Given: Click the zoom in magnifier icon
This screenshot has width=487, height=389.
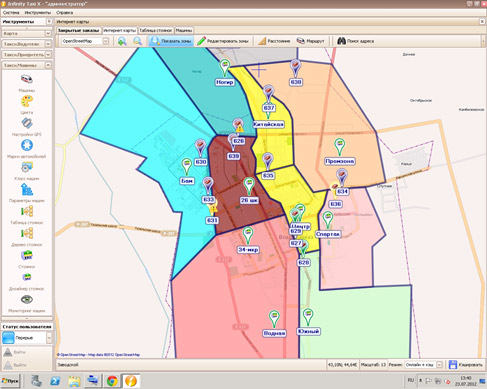Looking at the screenshot, I should pos(122,41).
